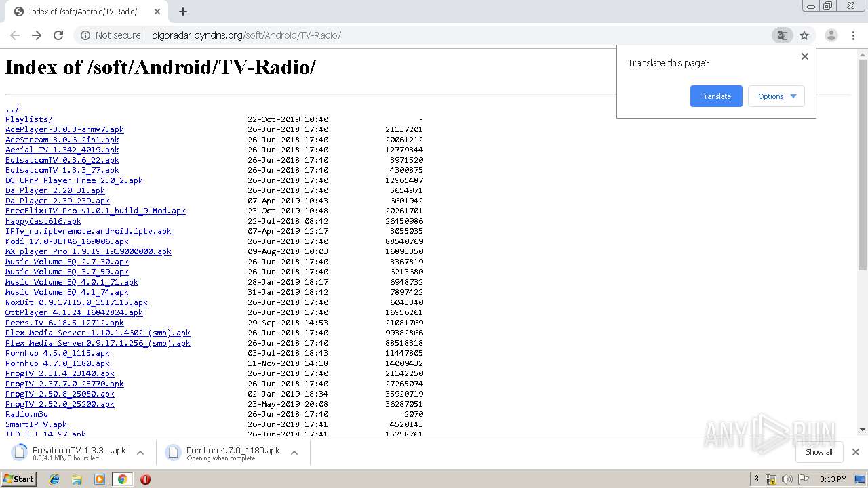The image size is (868, 488).
Task: Download DG_UPnP_Player_Free_2.0_2.apk
Action: point(74,180)
